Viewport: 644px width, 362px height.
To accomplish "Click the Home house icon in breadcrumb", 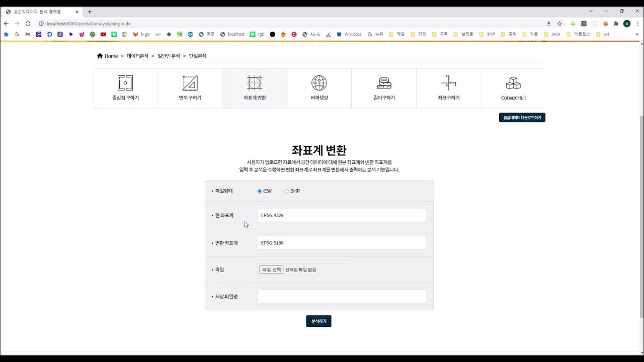I will (100, 56).
